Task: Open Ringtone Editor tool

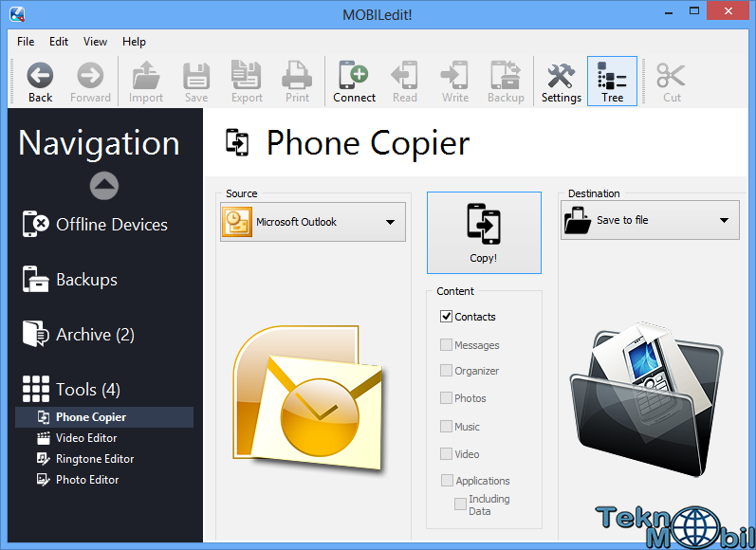Action: pos(85,458)
